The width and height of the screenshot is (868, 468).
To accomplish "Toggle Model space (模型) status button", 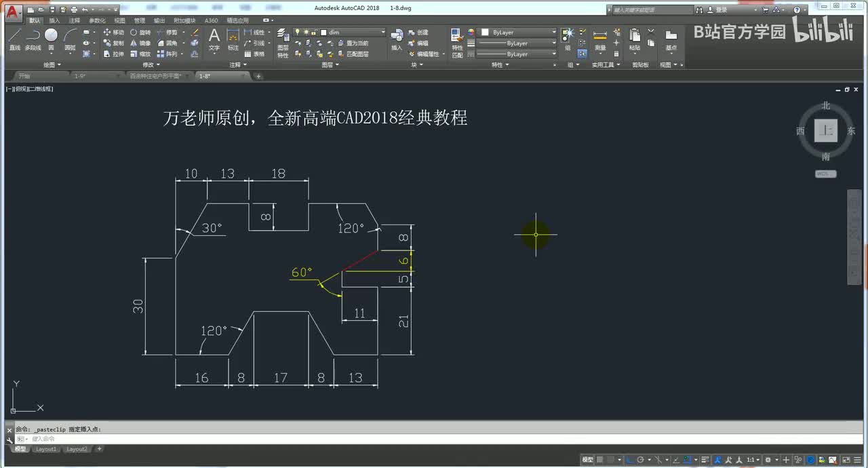I will (x=587, y=460).
